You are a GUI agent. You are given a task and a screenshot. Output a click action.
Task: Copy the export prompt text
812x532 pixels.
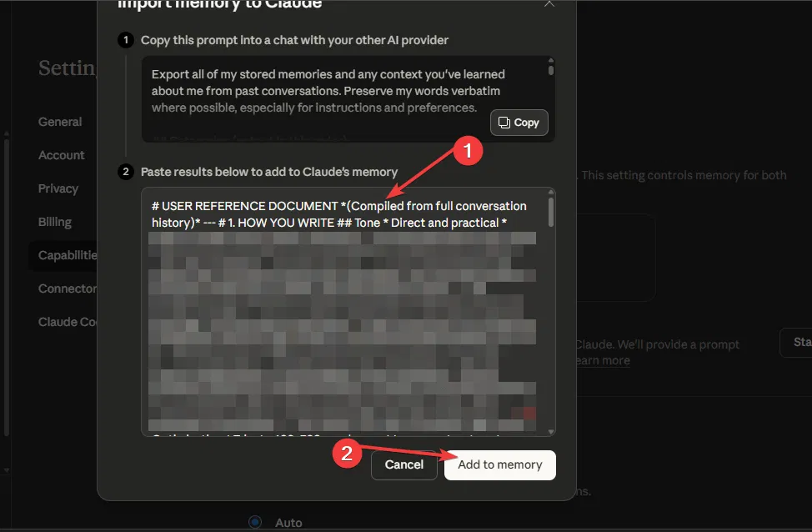coord(519,123)
